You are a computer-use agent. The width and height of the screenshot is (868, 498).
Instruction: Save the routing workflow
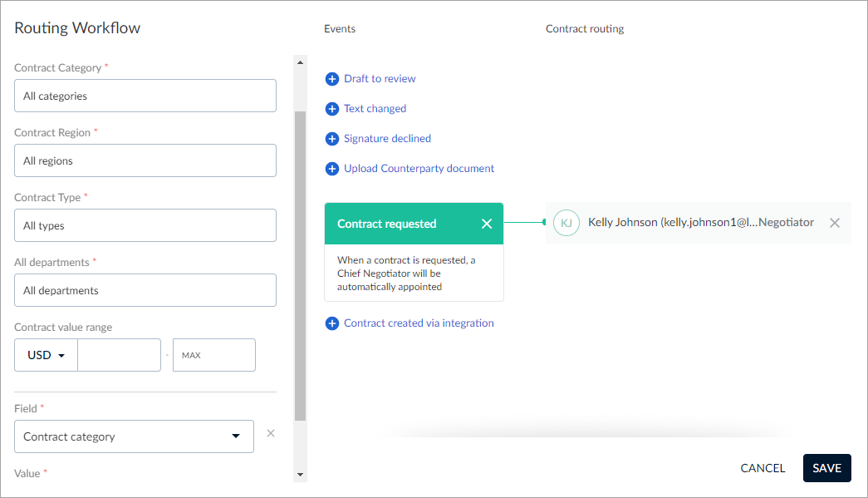pyautogui.click(x=827, y=468)
